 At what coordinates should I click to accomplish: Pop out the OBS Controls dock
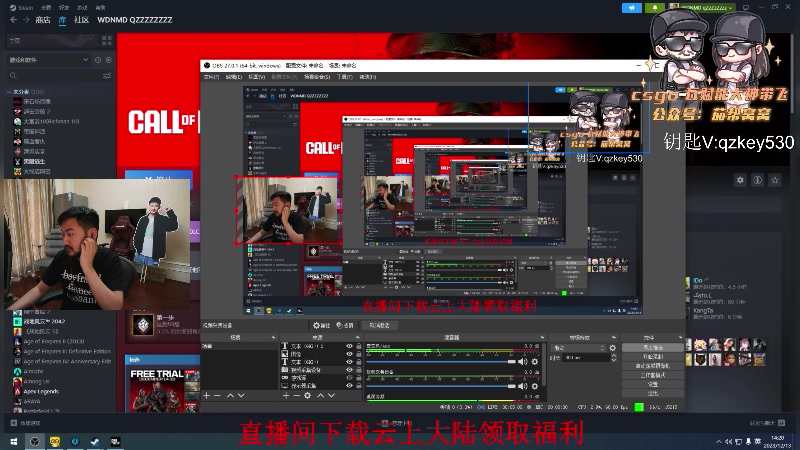point(680,337)
